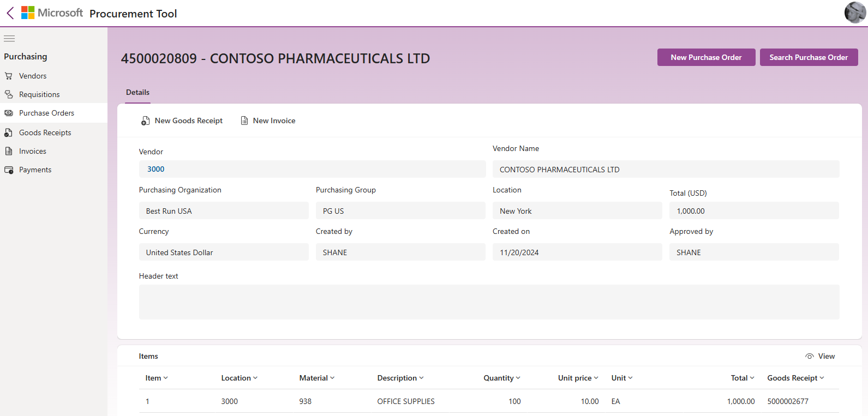The image size is (868, 416).
Task: Click the New Purchase Order button
Action: coord(706,57)
